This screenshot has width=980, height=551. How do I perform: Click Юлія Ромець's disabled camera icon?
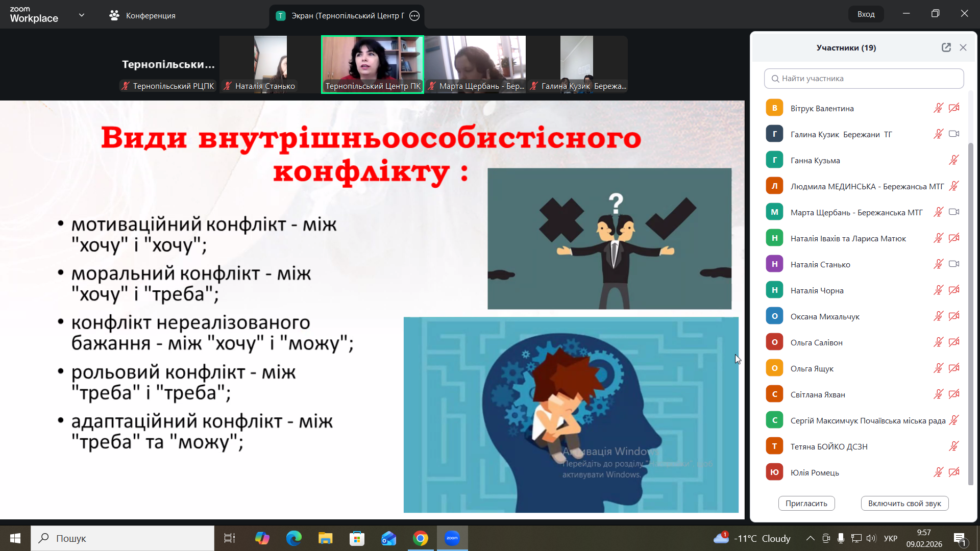pyautogui.click(x=953, y=472)
